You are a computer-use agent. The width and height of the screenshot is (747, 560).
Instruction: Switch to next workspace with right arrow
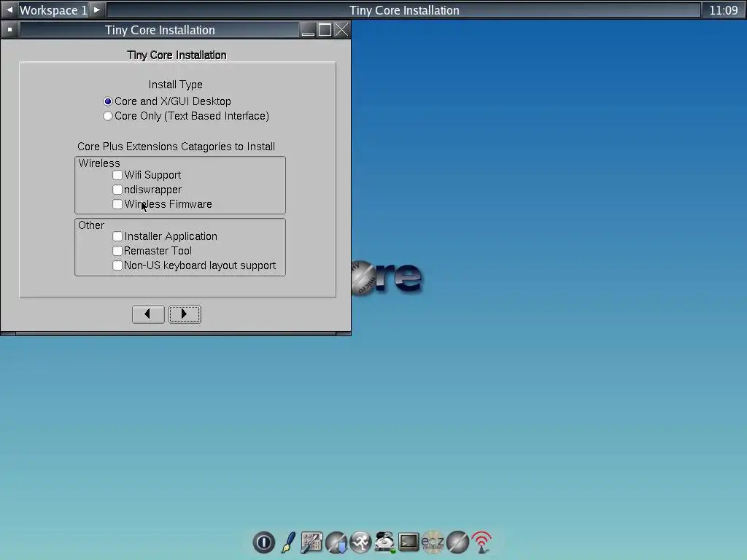click(x=97, y=10)
